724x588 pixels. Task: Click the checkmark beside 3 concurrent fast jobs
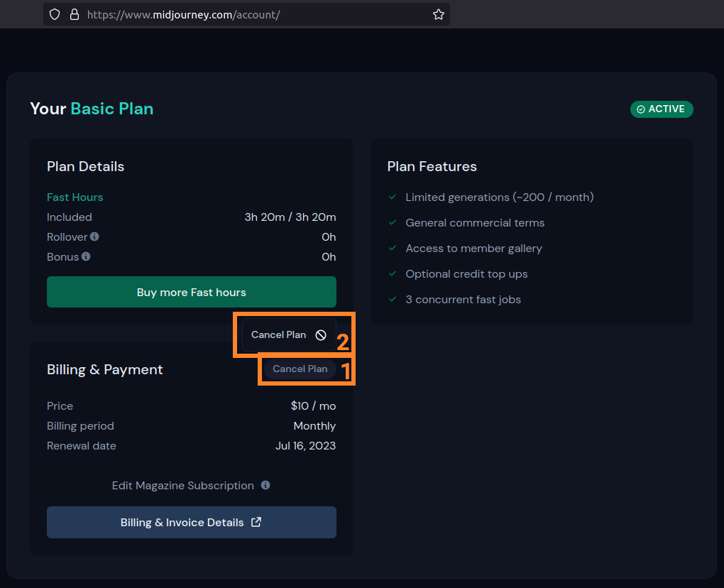point(393,299)
